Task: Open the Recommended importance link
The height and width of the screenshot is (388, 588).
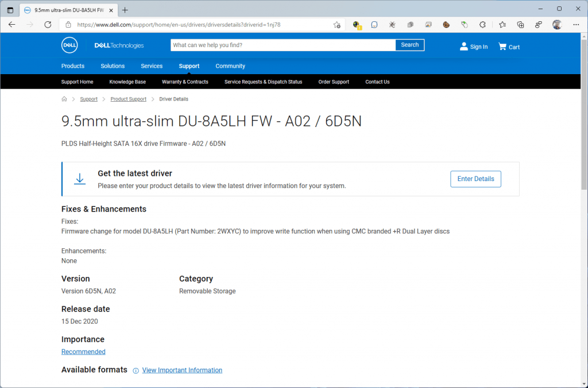Action: tap(83, 352)
